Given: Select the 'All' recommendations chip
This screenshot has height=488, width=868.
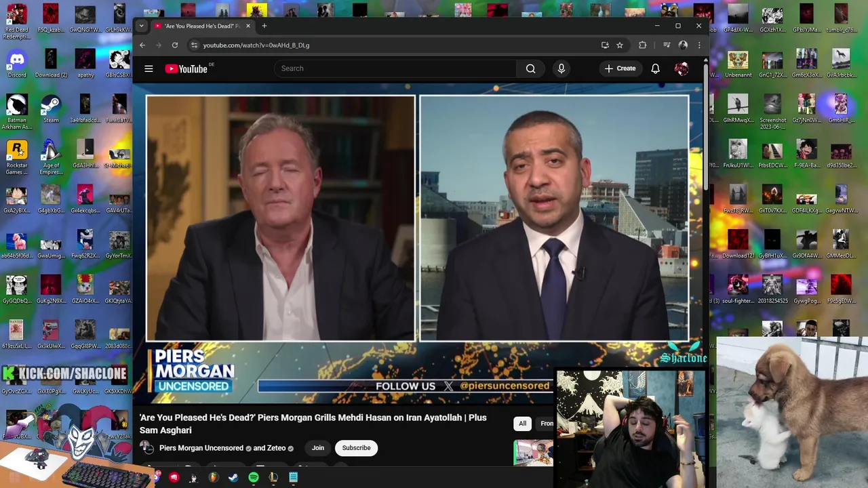Looking at the screenshot, I should coord(522,424).
